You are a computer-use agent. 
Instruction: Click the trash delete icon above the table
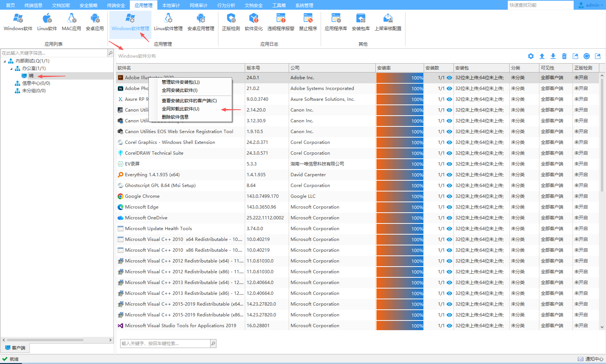pyautogui.click(x=564, y=56)
